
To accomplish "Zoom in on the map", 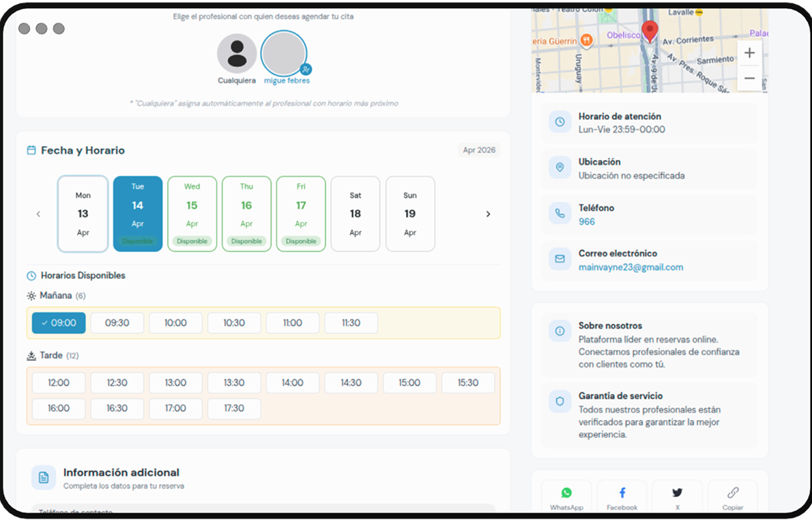I will 749,53.
